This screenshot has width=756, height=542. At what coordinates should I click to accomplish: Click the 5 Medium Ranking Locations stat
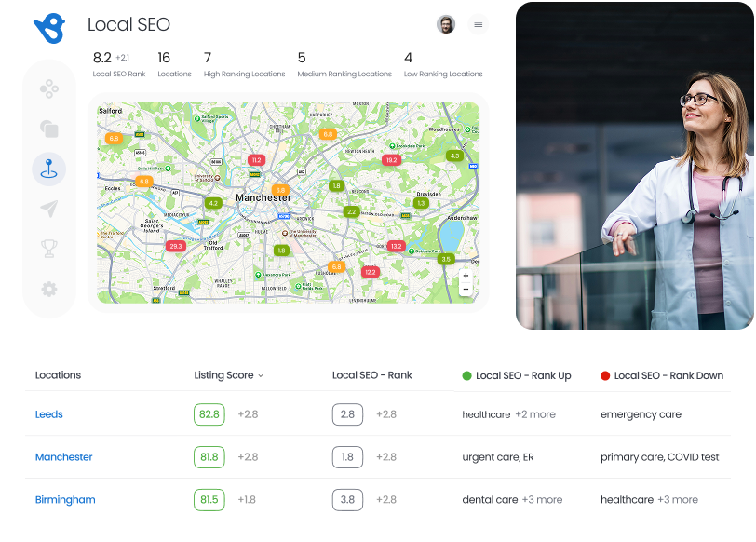tap(344, 64)
